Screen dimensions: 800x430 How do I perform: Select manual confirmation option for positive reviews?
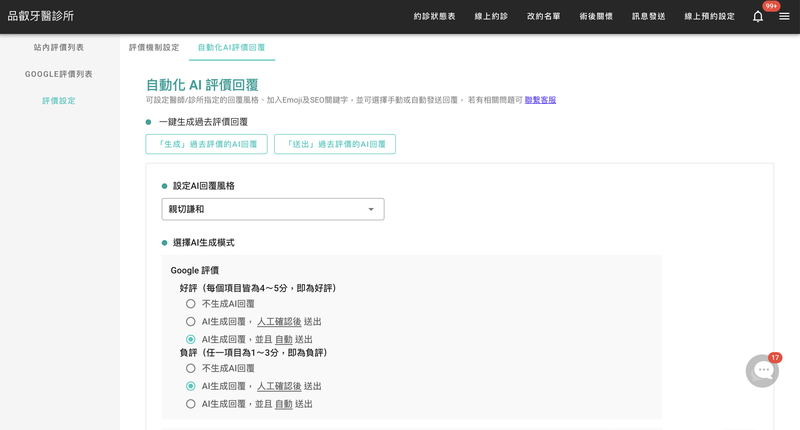[191, 322]
